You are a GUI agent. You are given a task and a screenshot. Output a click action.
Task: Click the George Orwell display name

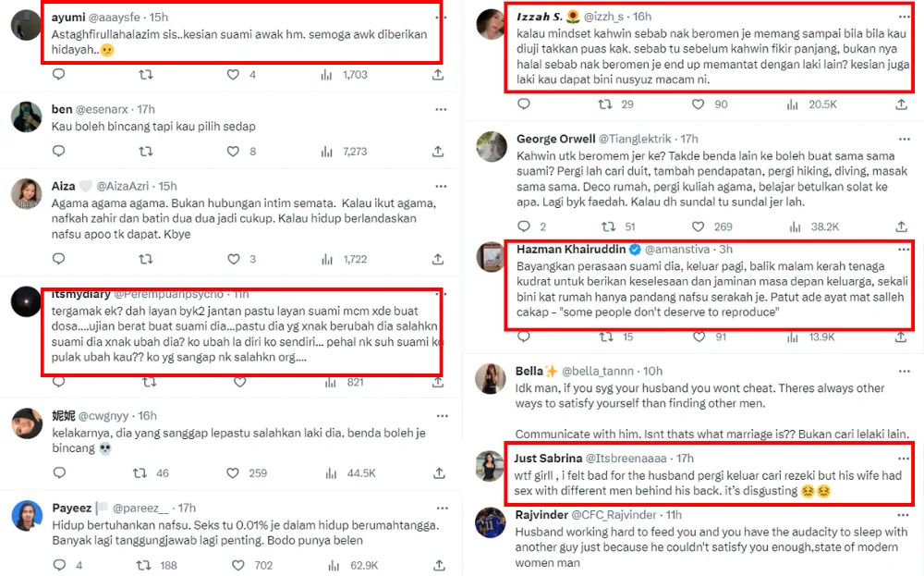[x=555, y=139]
